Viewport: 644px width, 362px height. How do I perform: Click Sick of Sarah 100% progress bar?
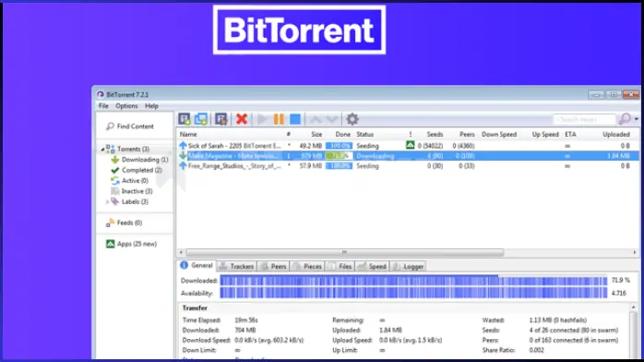(339, 146)
